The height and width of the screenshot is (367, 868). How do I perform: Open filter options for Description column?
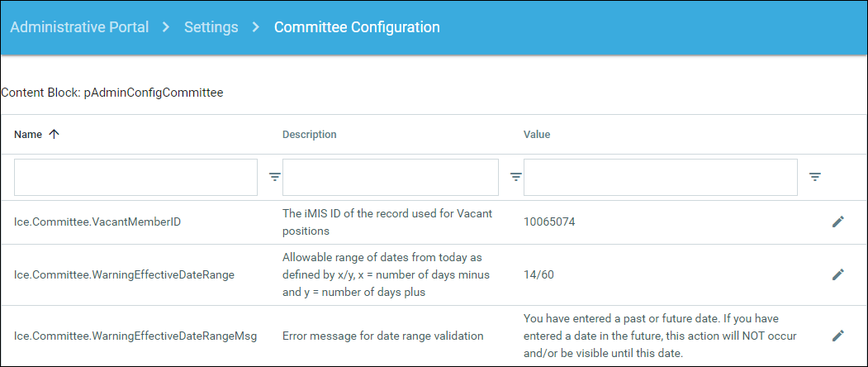click(516, 177)
